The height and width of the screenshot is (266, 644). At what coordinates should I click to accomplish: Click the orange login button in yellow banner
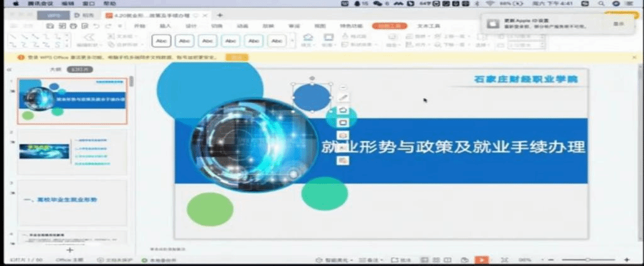point(236,57)
